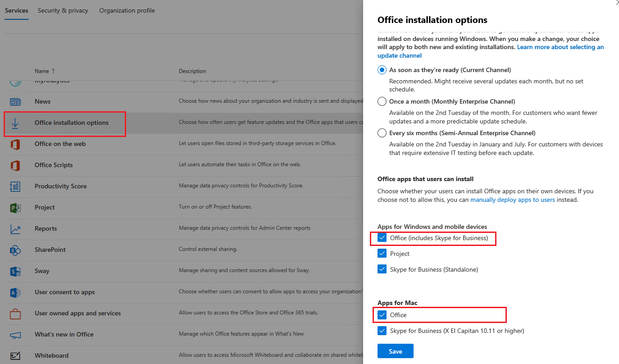Save the Office installation options
Image resolution: width=619 pixels, height=364 pixels.
coord(396,351)
